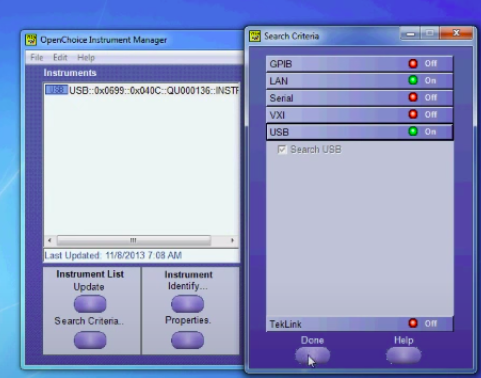The image size is (481, 378).
Task: Close the Search Criteria window
Action: pos(456,33)
